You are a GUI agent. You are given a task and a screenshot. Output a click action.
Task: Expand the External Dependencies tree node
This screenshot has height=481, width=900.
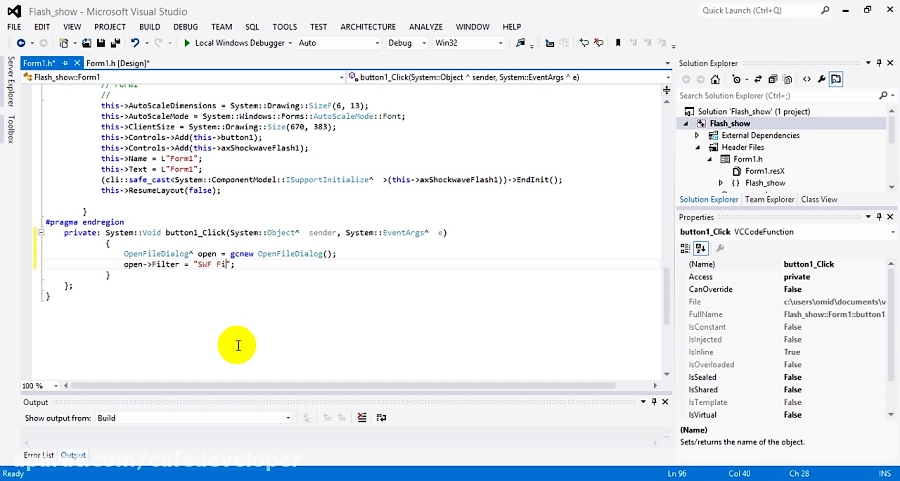[x=699, y=135]
